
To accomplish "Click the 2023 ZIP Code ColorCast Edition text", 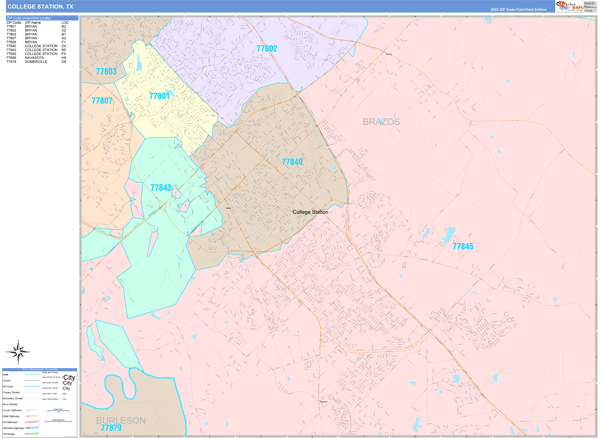I will (x=518, y=9).
